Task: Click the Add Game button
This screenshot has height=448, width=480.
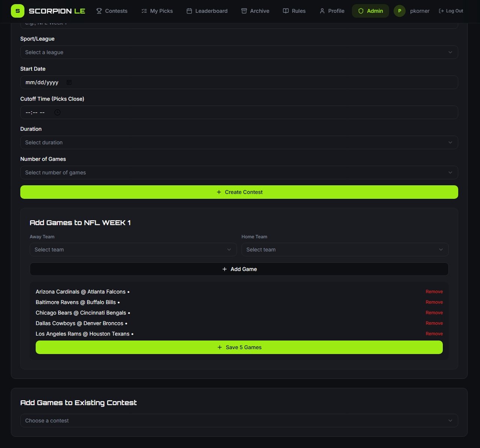Action: point(239,269)
